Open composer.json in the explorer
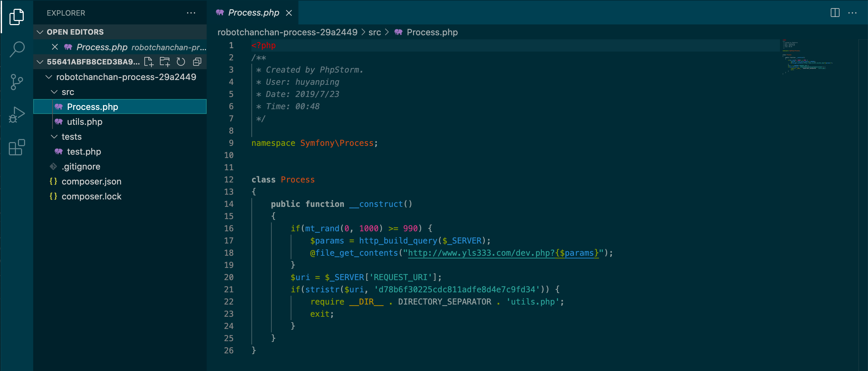The image size is (868, 371). 91,181
